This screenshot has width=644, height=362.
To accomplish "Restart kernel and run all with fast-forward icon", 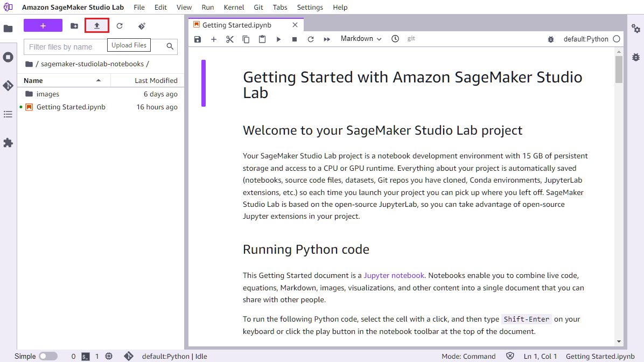I will click(327, 39).
